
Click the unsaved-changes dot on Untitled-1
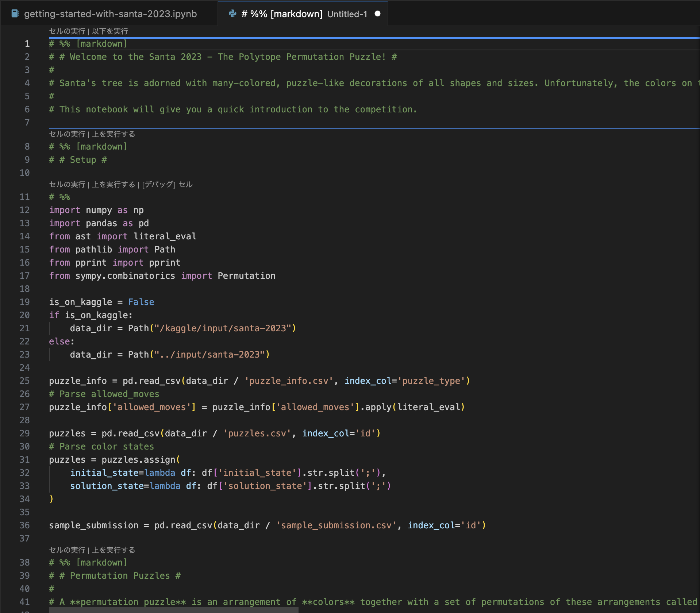[x=378, y=14]
